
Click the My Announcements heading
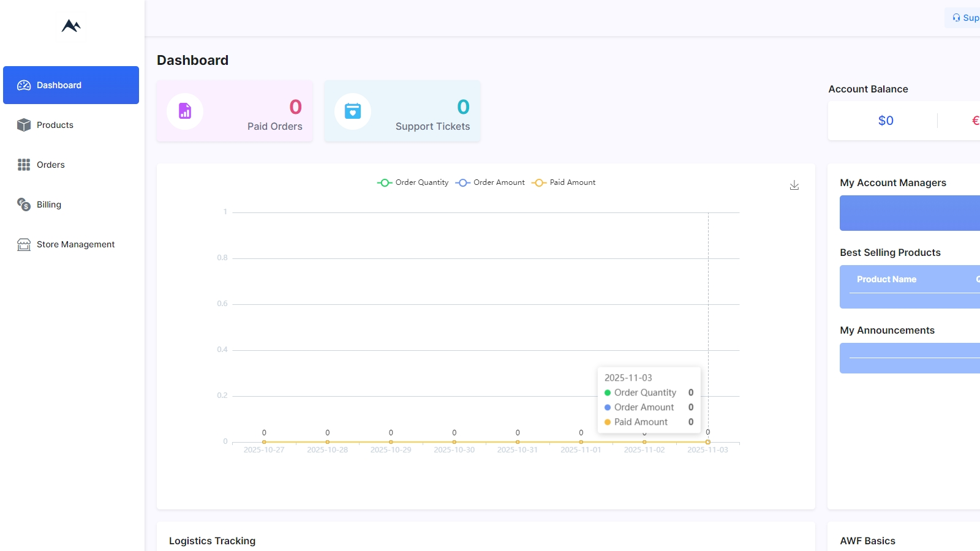887,330
